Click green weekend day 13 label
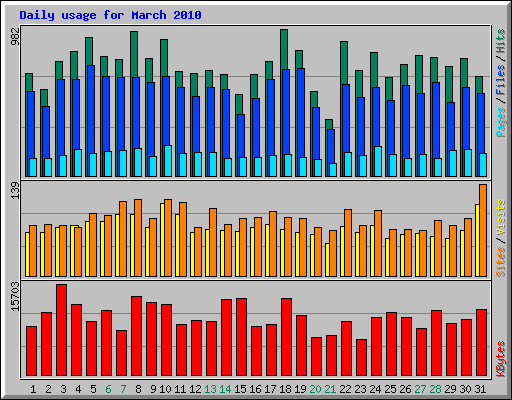 [x=210, y=389]
